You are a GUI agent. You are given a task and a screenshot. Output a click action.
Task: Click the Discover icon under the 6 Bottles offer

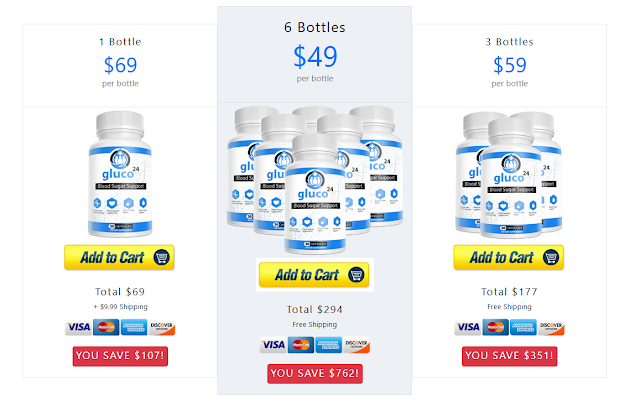click(x=356, y=345)
